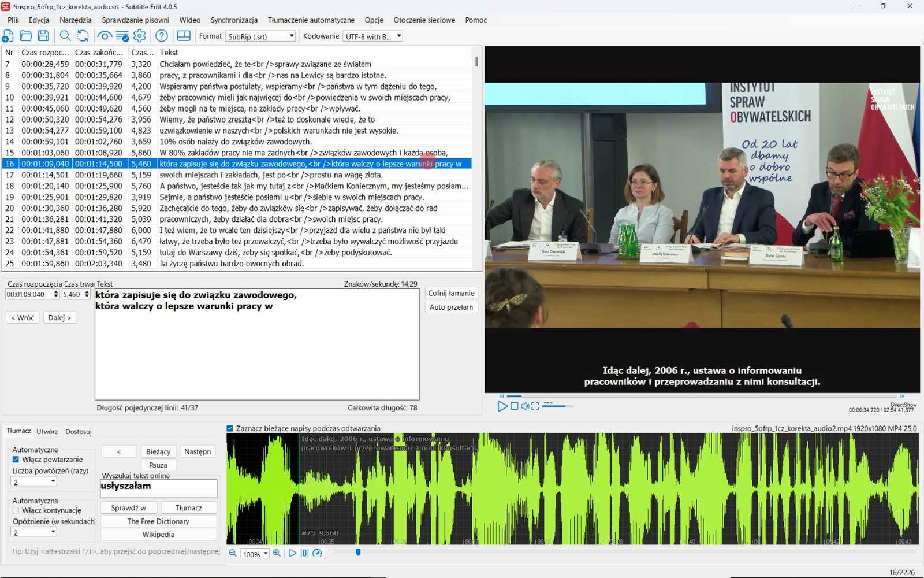Toggle 'Zaznacz bieżące napisy podczas odtwarzania' checkbox
Image resolution: width=924 pixels, height=578 pixels.
pyautogui.click(x=230, y=428)
